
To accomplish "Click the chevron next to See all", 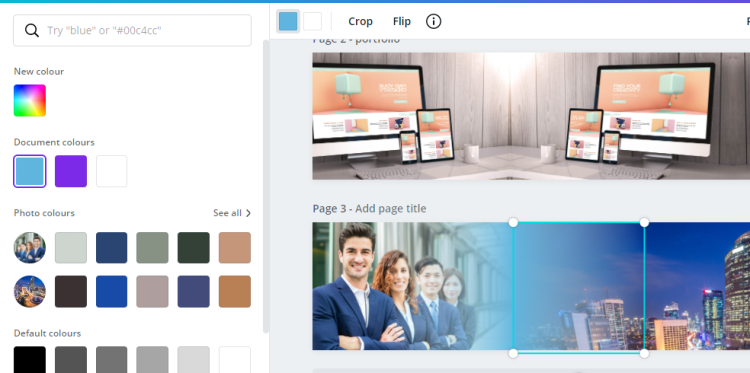I will coord(248,213).
